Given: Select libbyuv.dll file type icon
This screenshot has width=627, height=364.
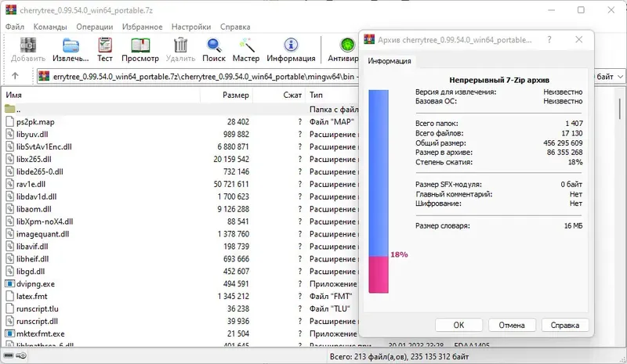Looking at the screenshot, I should tap(10, 135).
